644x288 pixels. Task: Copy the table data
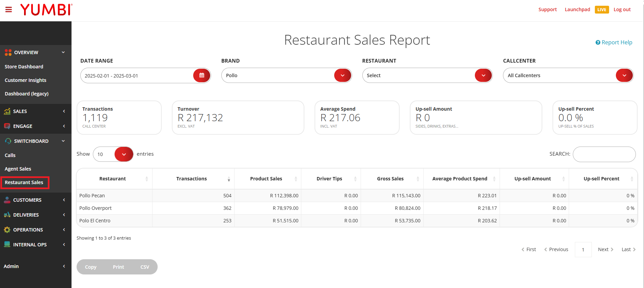[x=90, y=267]
